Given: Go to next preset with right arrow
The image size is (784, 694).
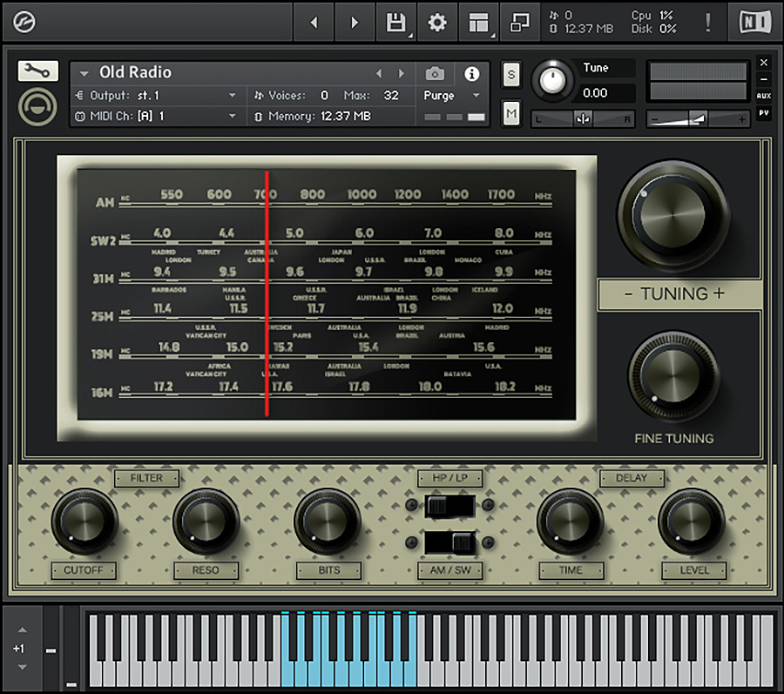Looking at the screenshot, I should pyautogui.click(x=355, y=22).
